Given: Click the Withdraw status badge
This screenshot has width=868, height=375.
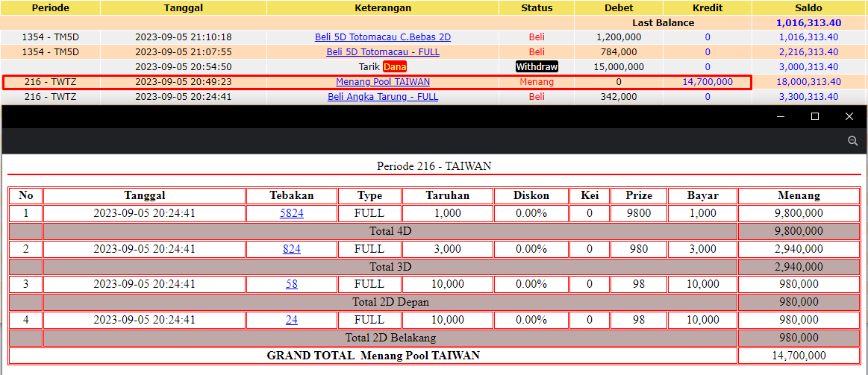Looking at the screenshot, I should coord(537,67).
